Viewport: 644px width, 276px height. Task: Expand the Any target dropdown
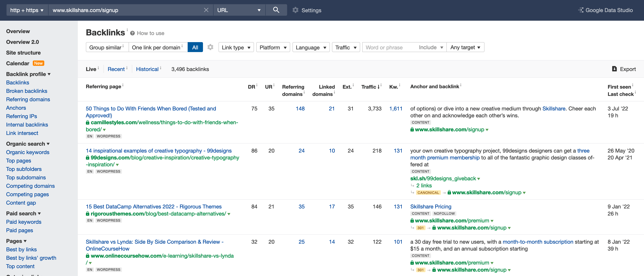click(x=465, y=47)
